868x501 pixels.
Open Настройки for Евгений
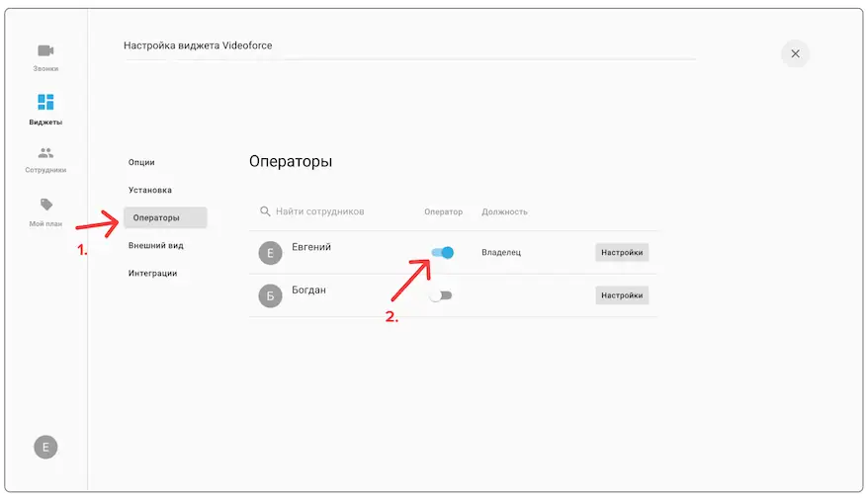click(622, 253)
